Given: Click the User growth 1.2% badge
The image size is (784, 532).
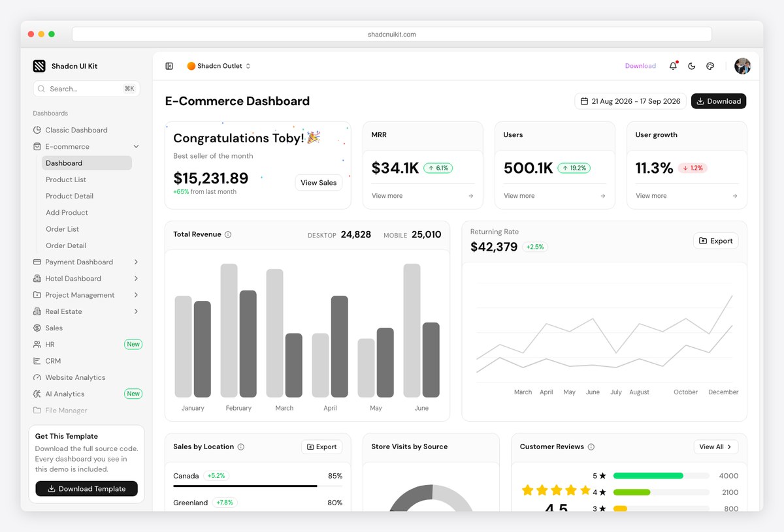Looking at the screenshot, I should pyautogui.click(x=693, y=168).
